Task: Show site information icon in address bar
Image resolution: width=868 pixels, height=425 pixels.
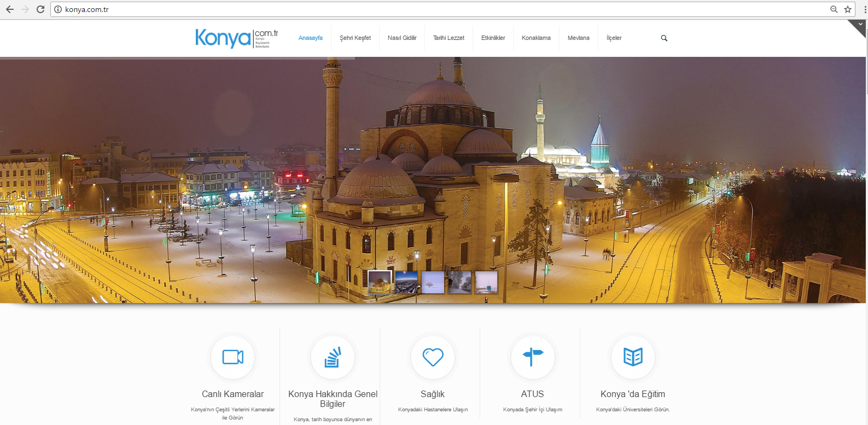Action: pyautogui.click(x=58, y=9)
